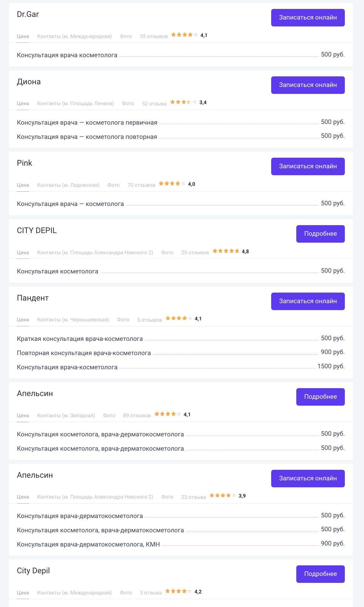Viewport: 364px width, 607px height.
Task: Click Записаться онлайн for Пандент
Action: click(x=308, y=301)
